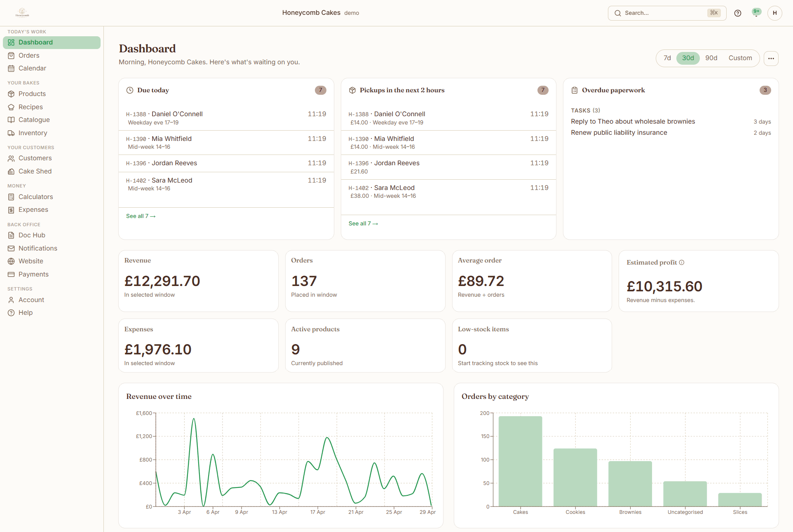Click the Recipes chef hat icon
The height and width of the screenshot is (532, 793).
[x=11, y=107]
